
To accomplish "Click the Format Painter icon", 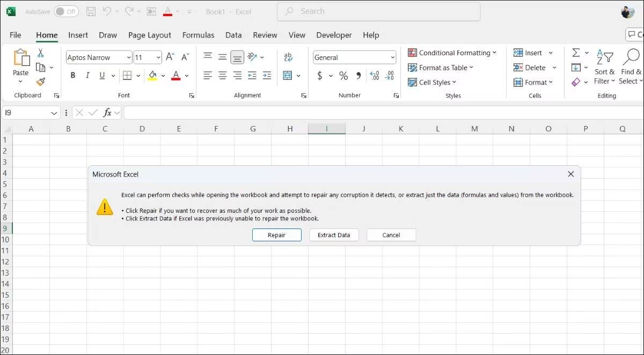I will pyautogui.click(x=41, y=82).
